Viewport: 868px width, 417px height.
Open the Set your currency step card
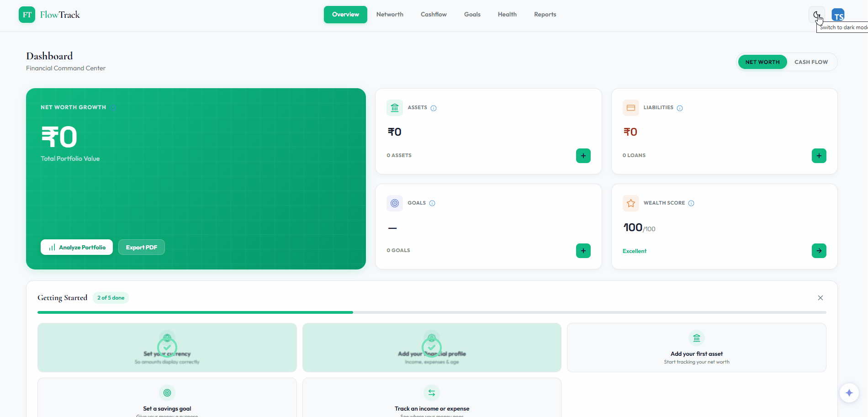(x=167, y=348)
